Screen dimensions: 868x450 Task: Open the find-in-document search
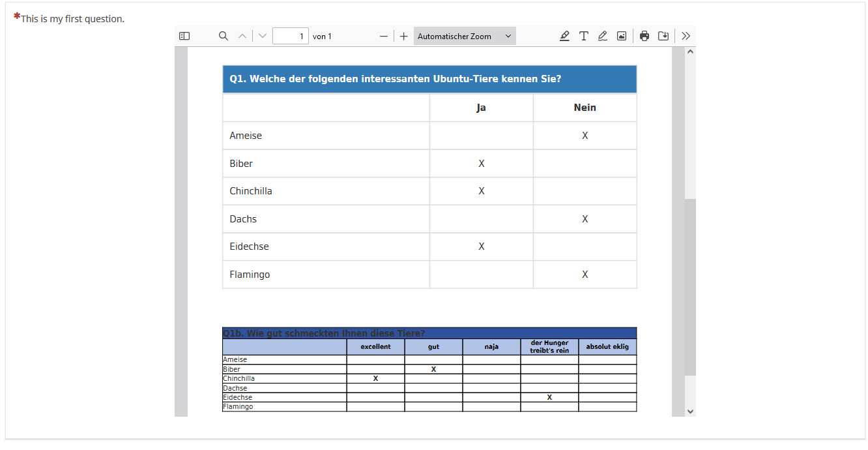coord(224,37)
